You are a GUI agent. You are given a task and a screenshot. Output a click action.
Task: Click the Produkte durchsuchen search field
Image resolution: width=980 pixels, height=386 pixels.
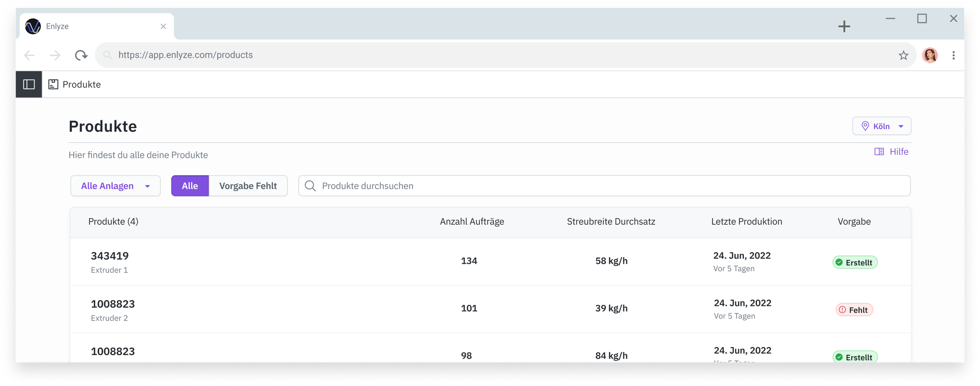[x=604, y=186]
